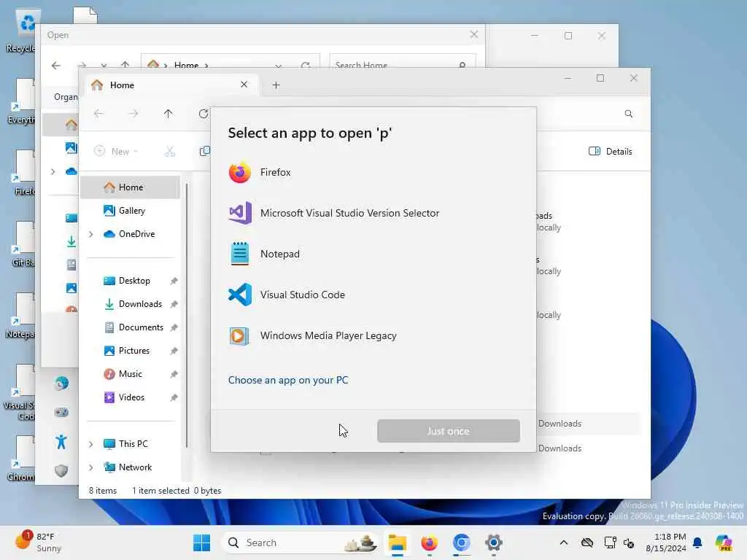The height and width of the screenshot is (560, 747).
Task: Launch Firefox from the taskbar
Action: 429,542
